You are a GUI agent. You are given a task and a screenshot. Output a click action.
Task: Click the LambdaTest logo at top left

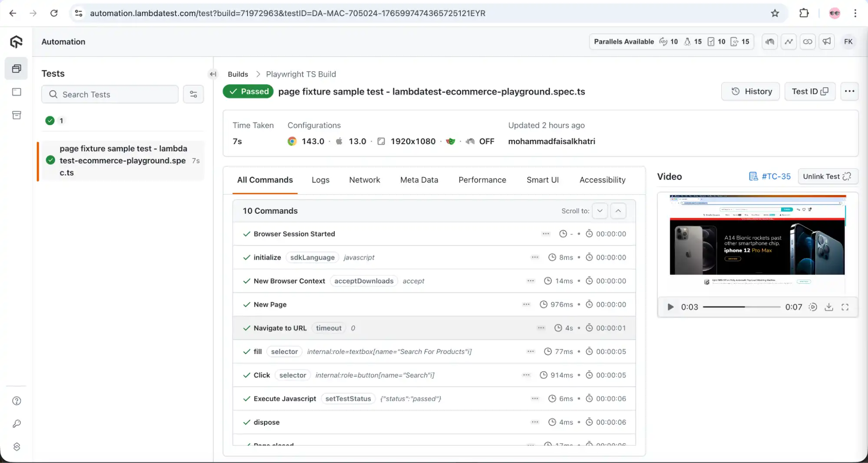pyautogui.click(x=16, y=41)
